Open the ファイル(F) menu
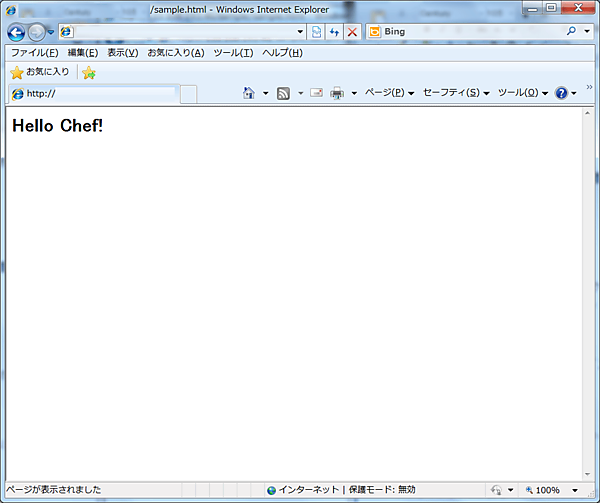The width and height of the screenshot is (600, 503). (x=34, y=53)
